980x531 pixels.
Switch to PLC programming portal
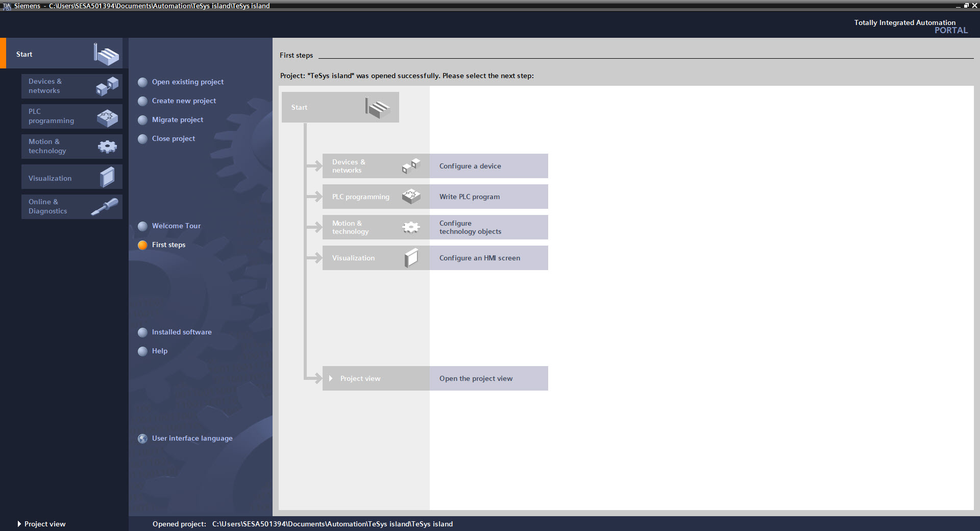(x=72, y=116)
